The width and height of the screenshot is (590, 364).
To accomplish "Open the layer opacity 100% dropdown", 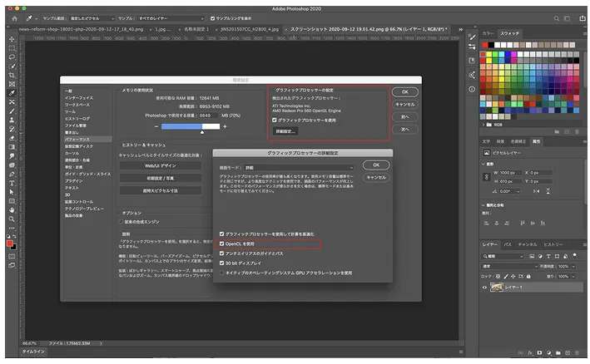I will pos(573,266).
